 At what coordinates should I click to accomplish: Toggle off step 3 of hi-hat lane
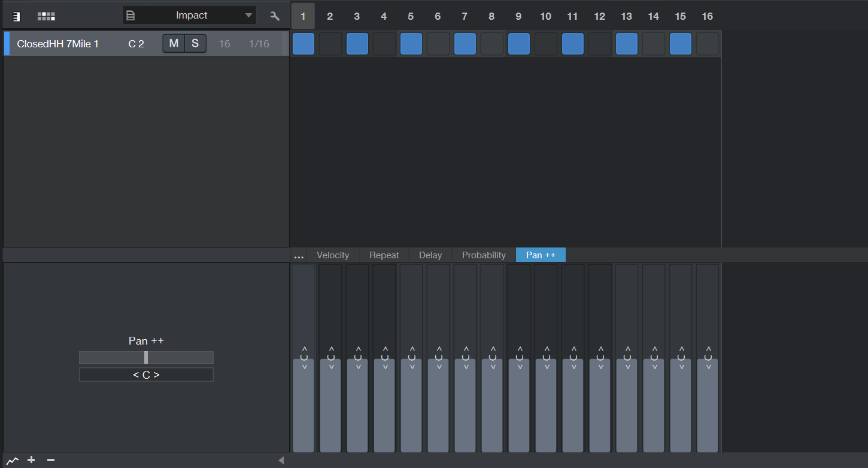[357, 44]
